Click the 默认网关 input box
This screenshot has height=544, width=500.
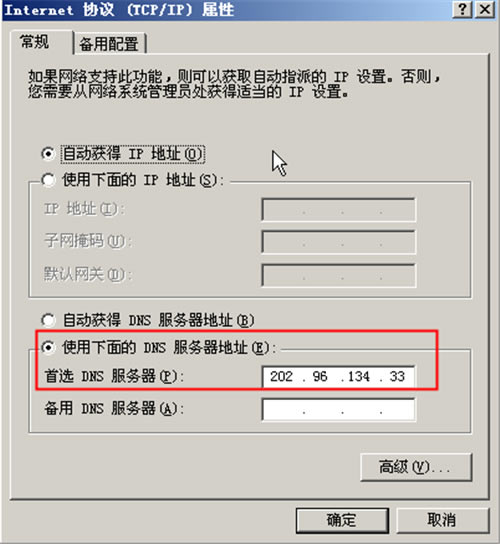[x=338, y=275]
